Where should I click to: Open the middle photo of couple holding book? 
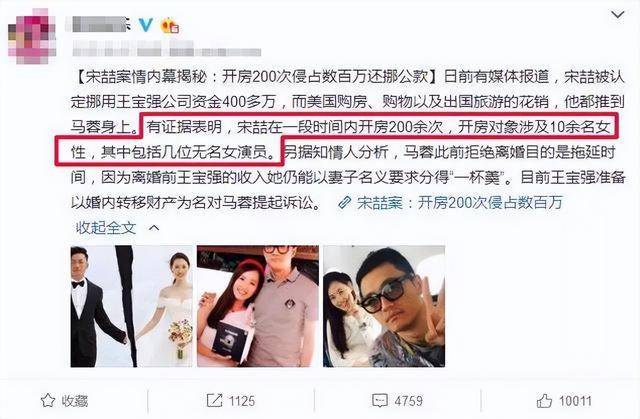coord(258,306)
